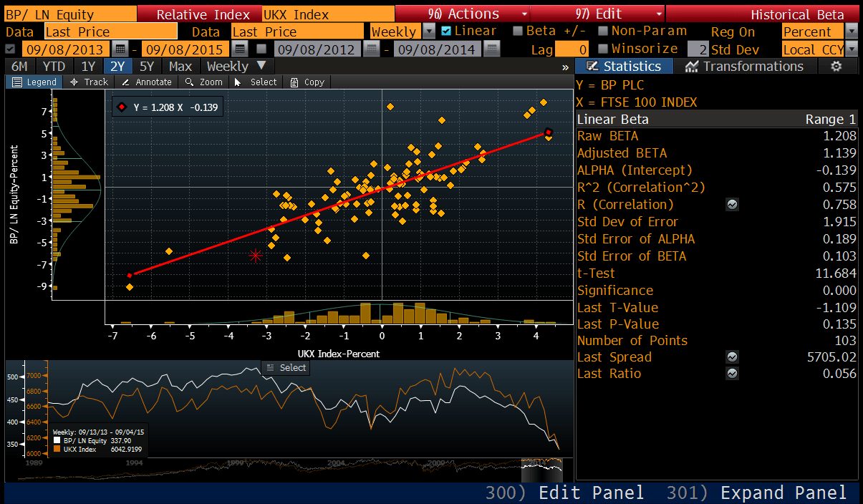Open the Weekly periodicity dropdown arrow
Image resolution: width=863 pixels, height=504 pixels.
[429, 31]
